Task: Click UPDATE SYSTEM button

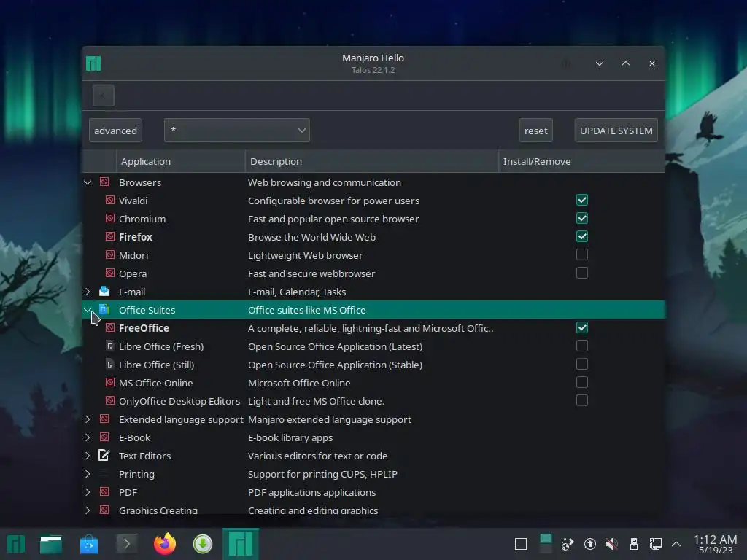Action: (616, 131)
